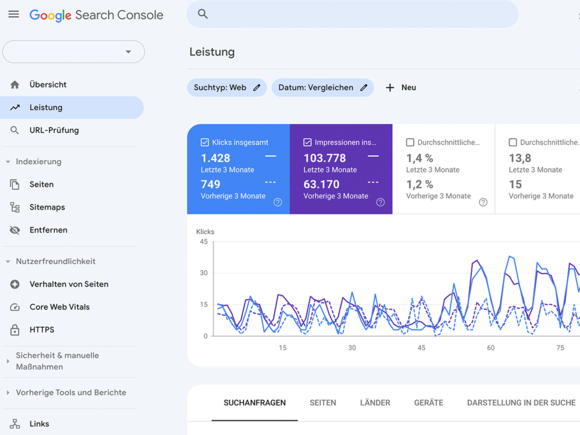This screenshot has width=580, height=435.
Task: Expand Sicherheit & manuelle Maßnahmen section
Action: (x=8, y=361)
